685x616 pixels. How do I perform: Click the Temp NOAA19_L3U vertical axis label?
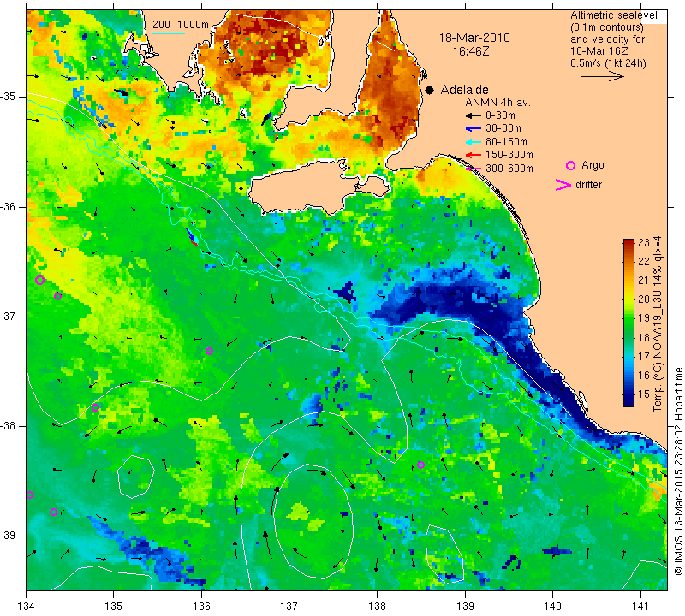[658, 324]
